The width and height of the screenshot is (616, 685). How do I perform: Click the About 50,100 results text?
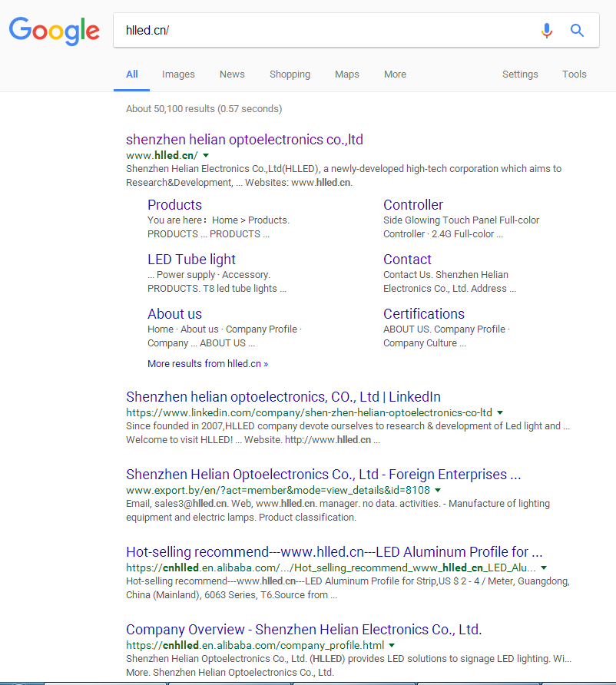pyautogui.click(x=204, y=109)
